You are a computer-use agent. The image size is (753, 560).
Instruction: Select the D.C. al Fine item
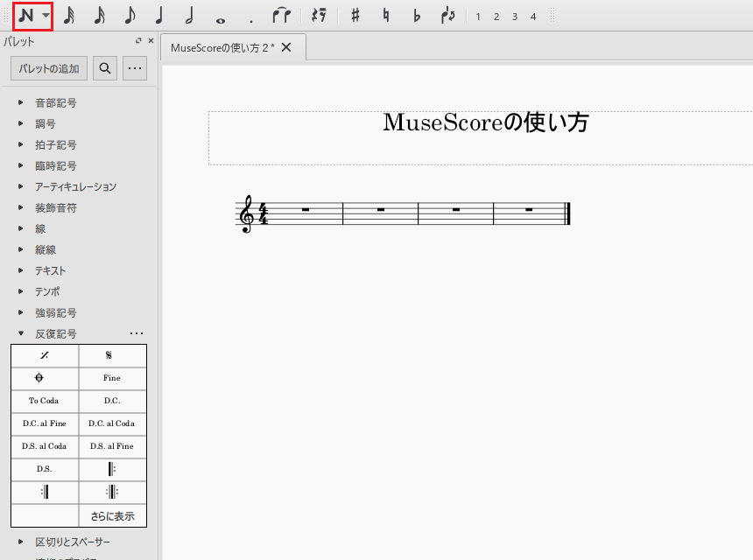point(45,423)
